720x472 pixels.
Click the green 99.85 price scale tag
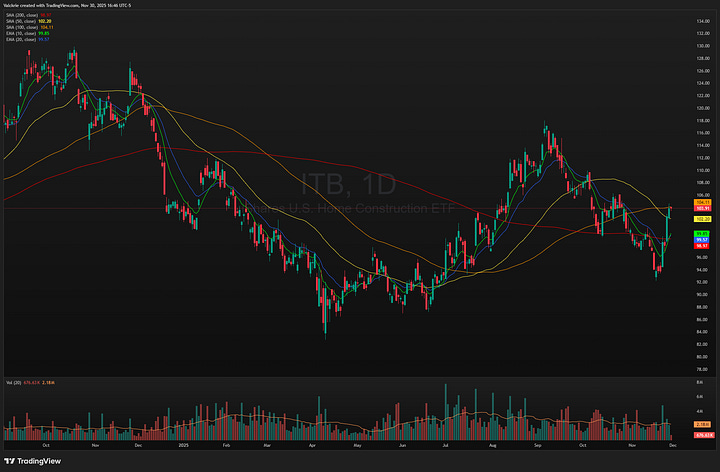tap(702, 234)
